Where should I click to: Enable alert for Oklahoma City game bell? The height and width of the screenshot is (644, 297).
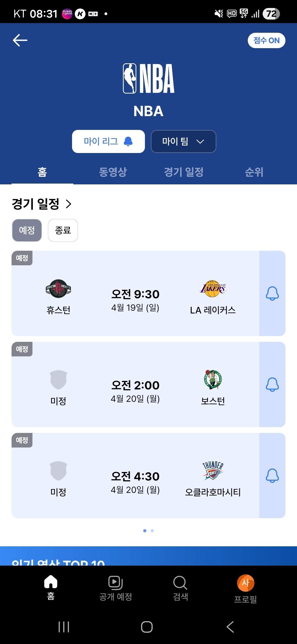pos(272,476)
